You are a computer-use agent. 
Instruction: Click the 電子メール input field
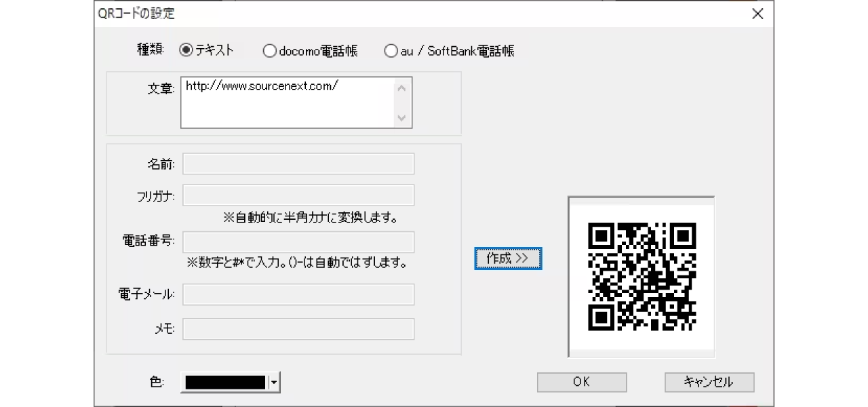[x=298, y=294]
